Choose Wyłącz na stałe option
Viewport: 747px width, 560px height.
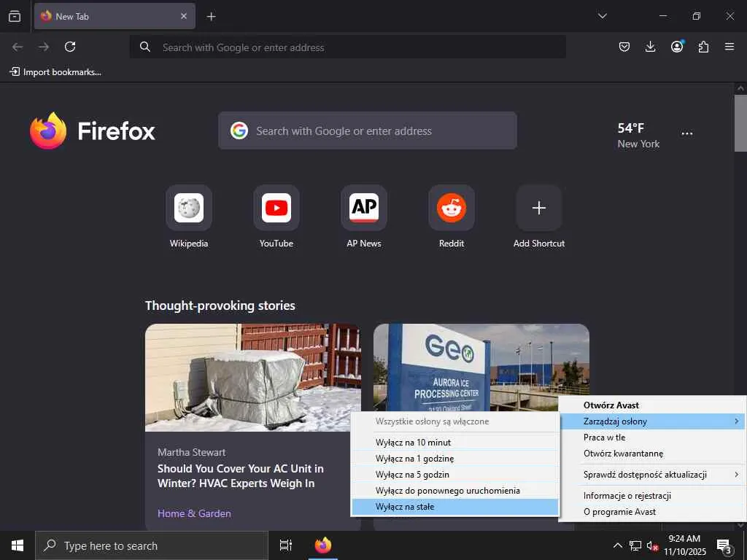pyautogui.click(x=455, y=507)
